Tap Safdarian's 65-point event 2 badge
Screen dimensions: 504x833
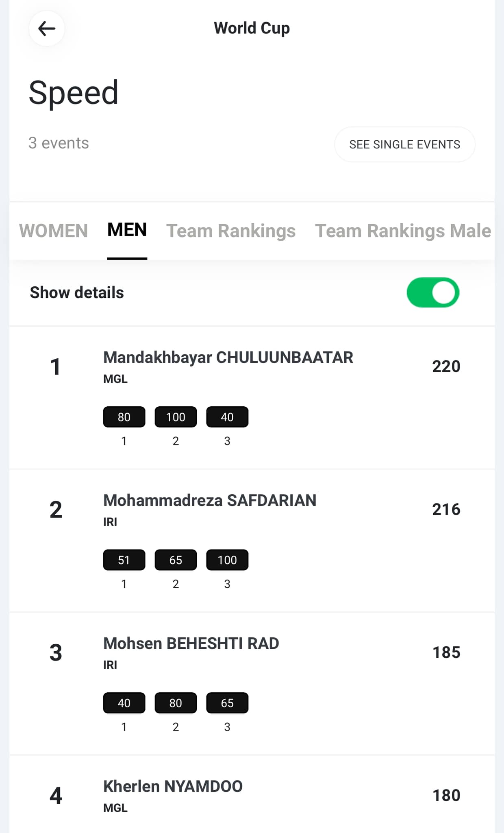pyautogui.click(x=176, y=560)
